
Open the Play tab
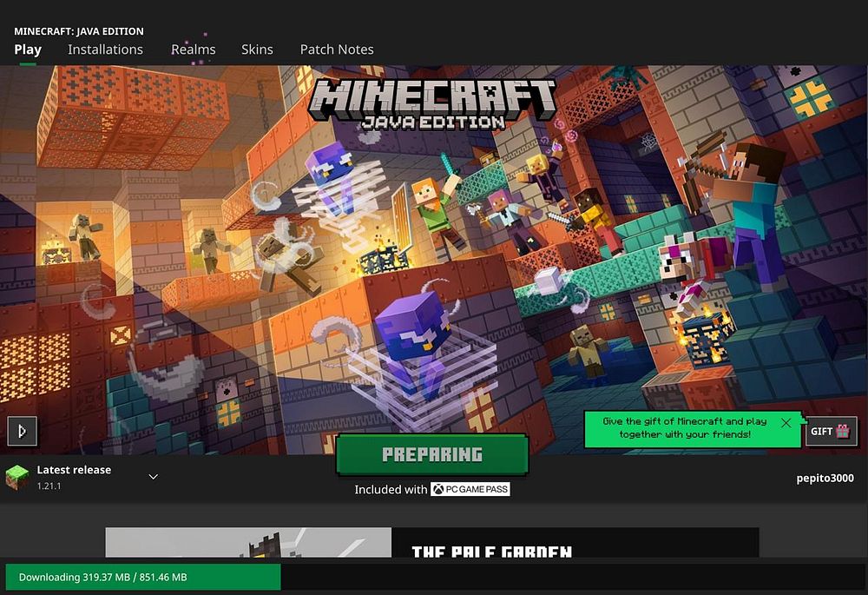pyautogui.click(x=28, y=50)
